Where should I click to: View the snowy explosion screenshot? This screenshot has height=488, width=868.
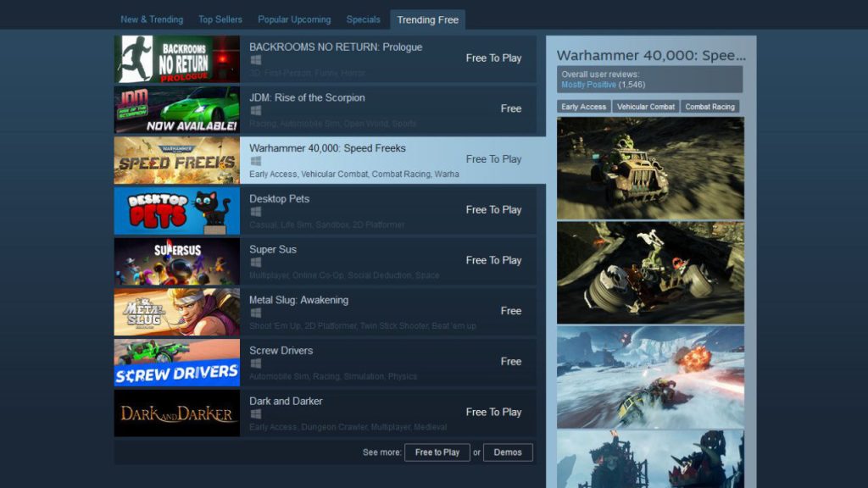(x=650, y=377)
